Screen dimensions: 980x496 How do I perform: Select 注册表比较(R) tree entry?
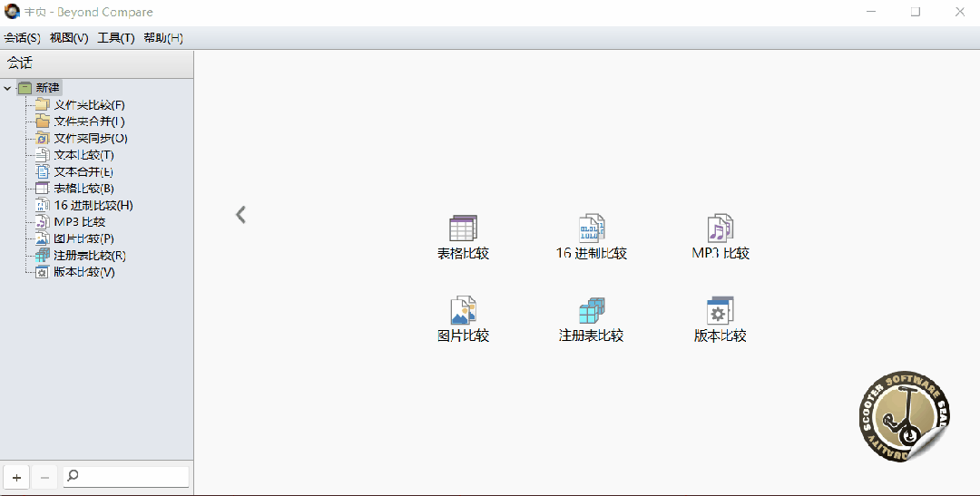click(89, 256)
